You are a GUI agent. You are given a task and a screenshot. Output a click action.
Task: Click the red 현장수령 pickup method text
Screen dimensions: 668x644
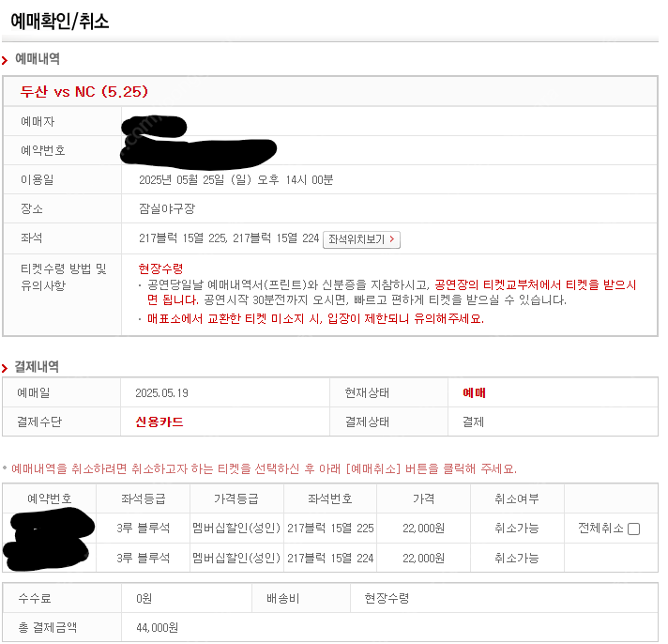pyautogui.click(x=160, y=268)
